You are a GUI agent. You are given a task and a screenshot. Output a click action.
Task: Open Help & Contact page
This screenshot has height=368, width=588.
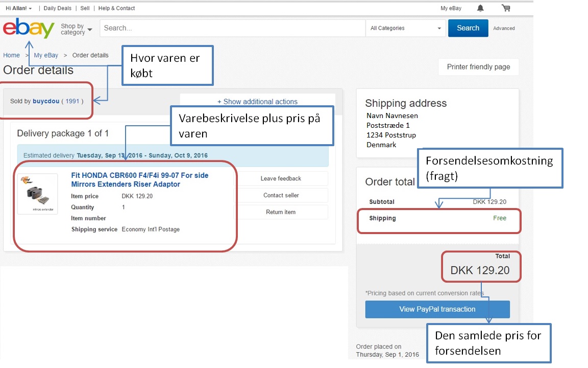tap(116, 8)
